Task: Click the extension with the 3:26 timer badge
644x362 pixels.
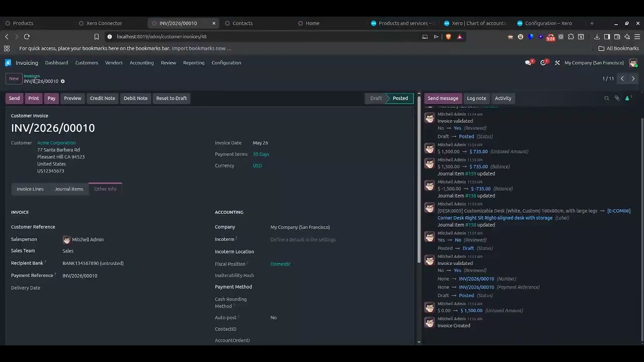Action: pos(550,37)
